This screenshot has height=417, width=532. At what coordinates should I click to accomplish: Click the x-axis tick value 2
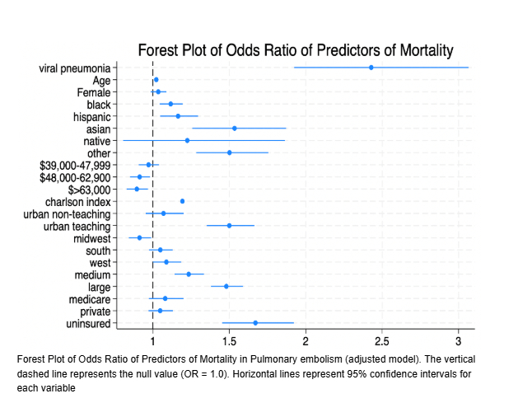306,340
